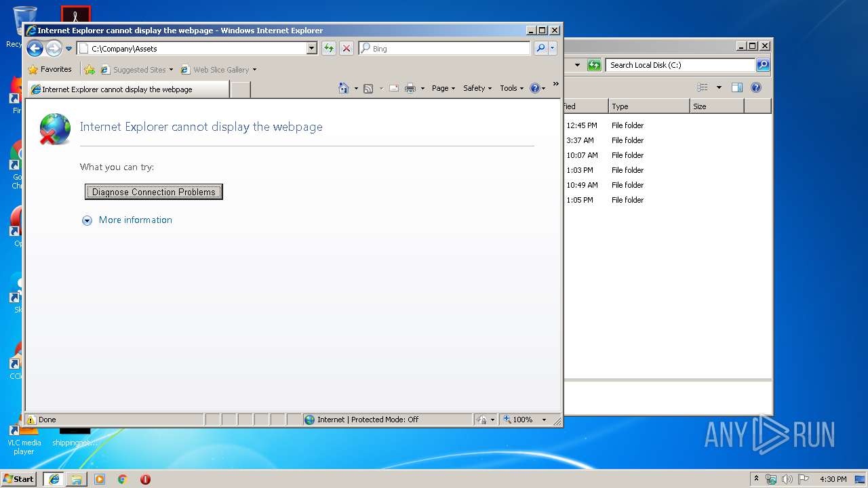
Task: Open the recent pages dropdown beside Forward
Action: tap(68, 49)
